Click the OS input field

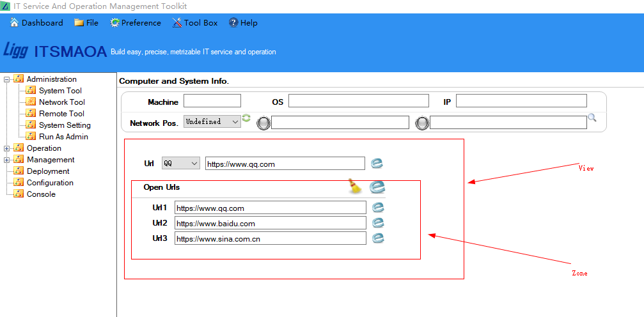(359, 101)
